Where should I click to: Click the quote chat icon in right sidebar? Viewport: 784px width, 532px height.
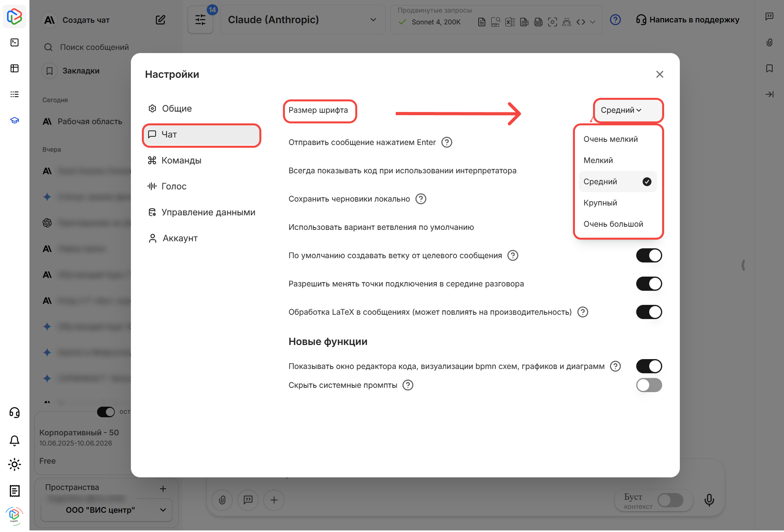pos(769,17)
